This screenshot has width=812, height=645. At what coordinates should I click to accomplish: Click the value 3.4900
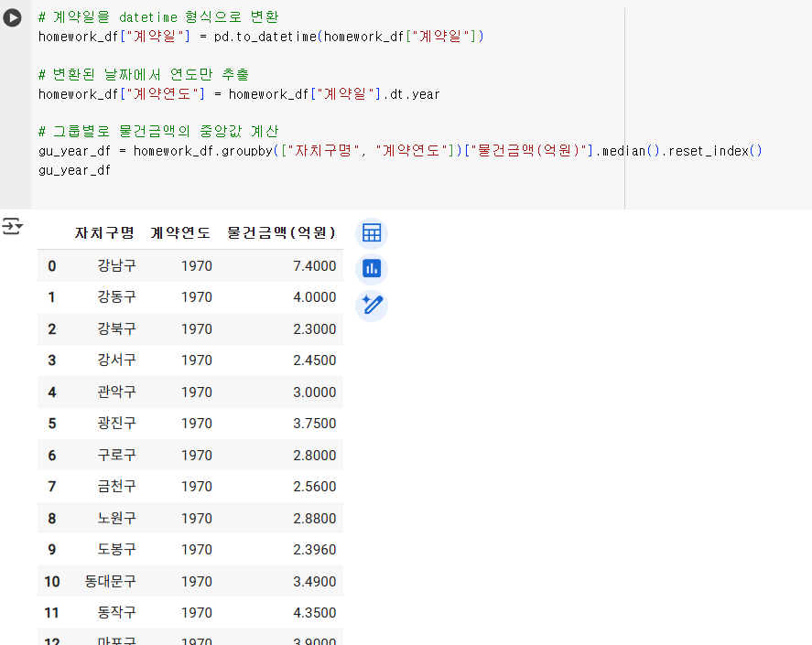[x=314, y=582]
